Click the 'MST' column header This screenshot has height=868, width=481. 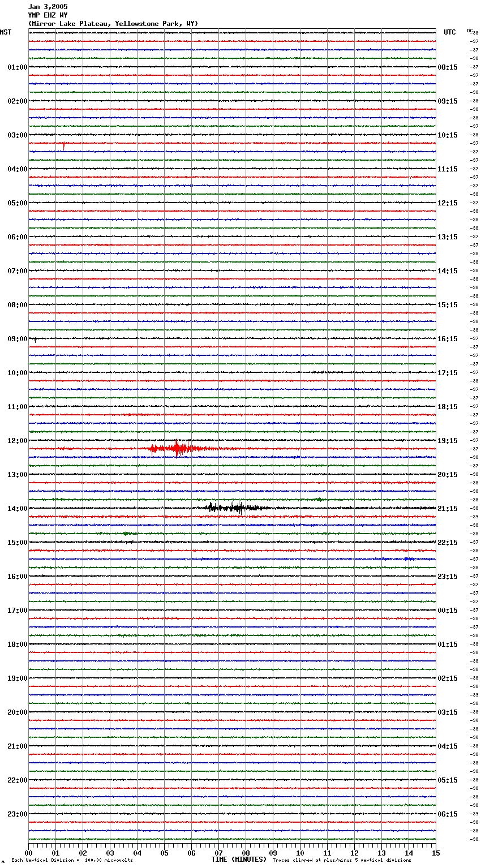[x=6, y=32]
